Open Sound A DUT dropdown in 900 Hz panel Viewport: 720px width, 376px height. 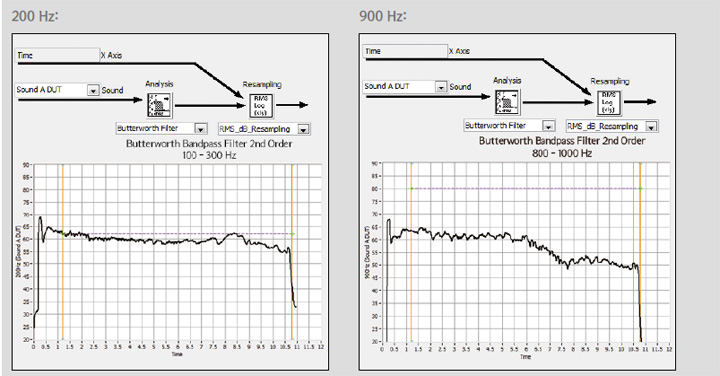tap(441, 87)
